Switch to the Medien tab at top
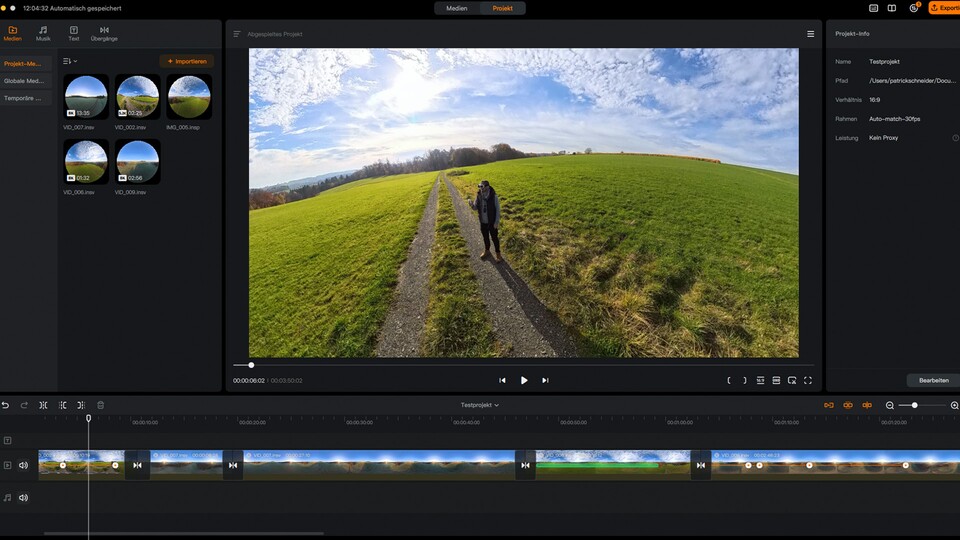 457,8
